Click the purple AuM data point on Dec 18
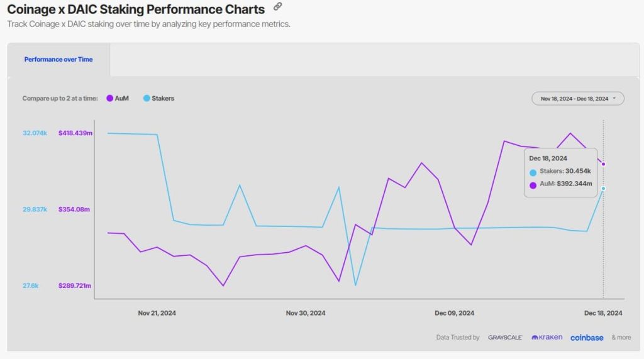 603,164
